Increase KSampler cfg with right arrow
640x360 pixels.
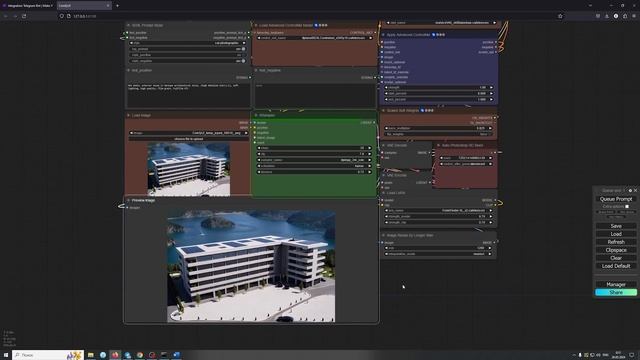click(x=370, y=154)
